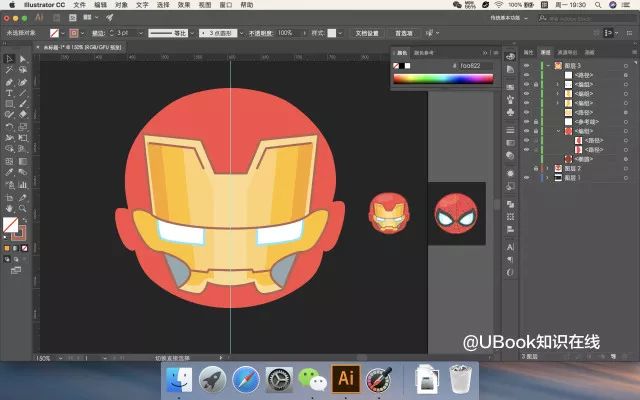Screen dimensions: 640x400
Task: Toggle visibility of 图层 1 layer
Action: (527, 178)
